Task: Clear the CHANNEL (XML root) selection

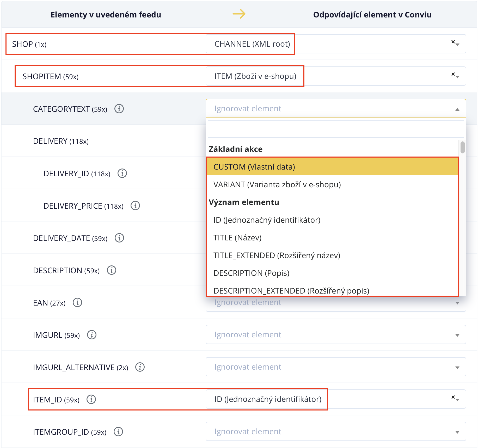Action: [x=453, y=42]
